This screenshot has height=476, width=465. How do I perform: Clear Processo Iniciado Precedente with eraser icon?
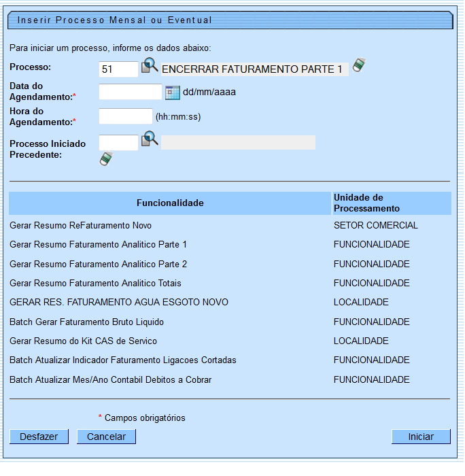(x=105, y=159)
